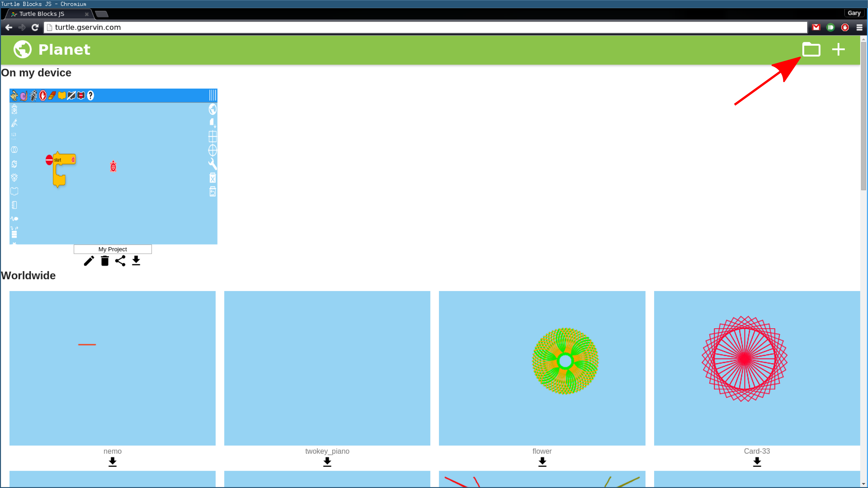Close the Turtle Blocks JS tab
Viewport: 868px width, 488px height.
pyautogui.click(x=87, y=14)
